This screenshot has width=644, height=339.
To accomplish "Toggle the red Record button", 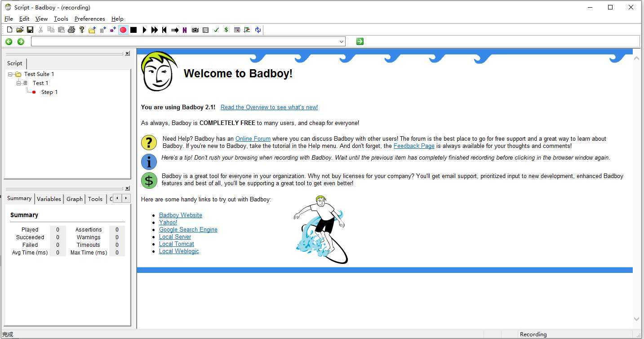I will pos(123,30).
